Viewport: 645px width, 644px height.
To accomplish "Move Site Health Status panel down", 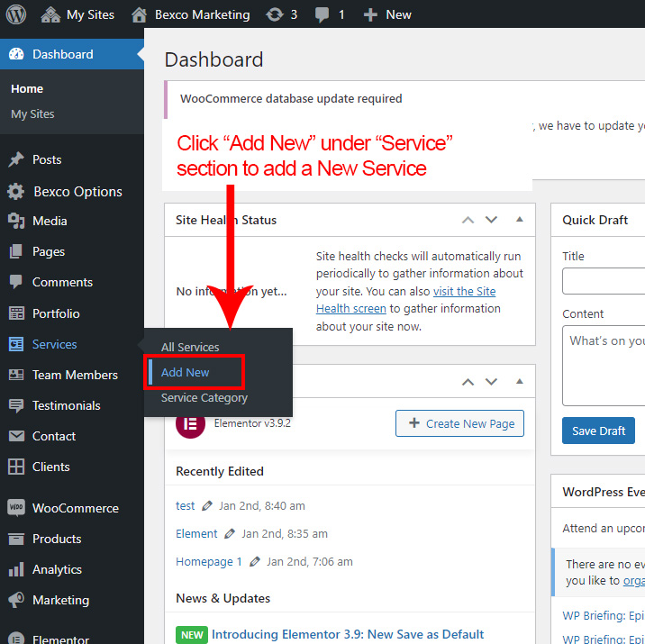I will tap(491, 220).
